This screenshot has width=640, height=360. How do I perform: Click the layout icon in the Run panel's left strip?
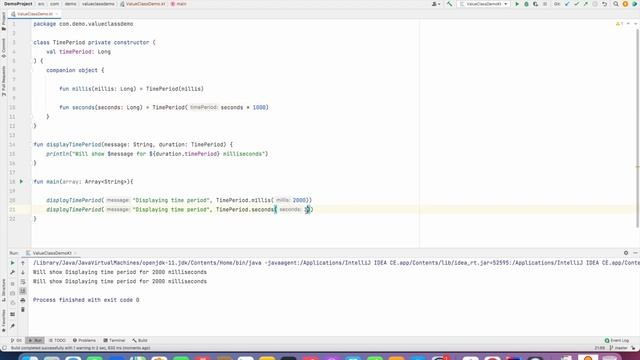click(12, 315)
